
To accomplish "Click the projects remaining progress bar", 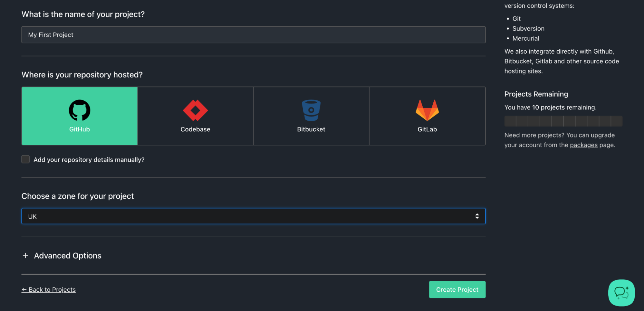I will [x=563, y=121].
